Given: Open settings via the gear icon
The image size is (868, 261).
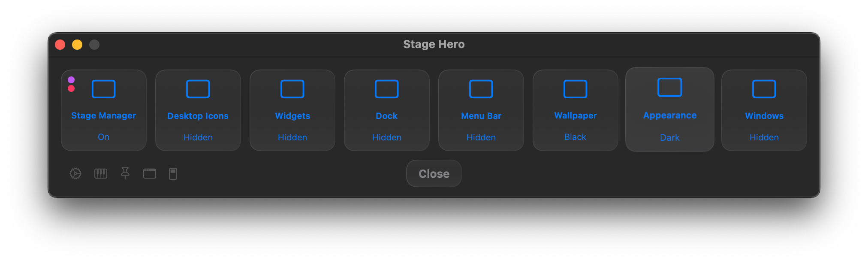Looking at the screenshot, I should pyautogui.click(x=75, y=173).
